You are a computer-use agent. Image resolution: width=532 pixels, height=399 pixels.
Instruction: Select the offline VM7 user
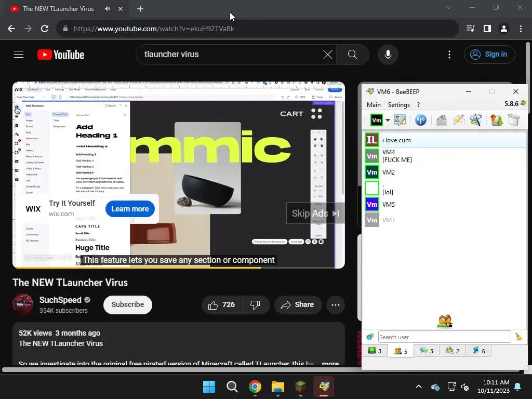pos(445,220)
